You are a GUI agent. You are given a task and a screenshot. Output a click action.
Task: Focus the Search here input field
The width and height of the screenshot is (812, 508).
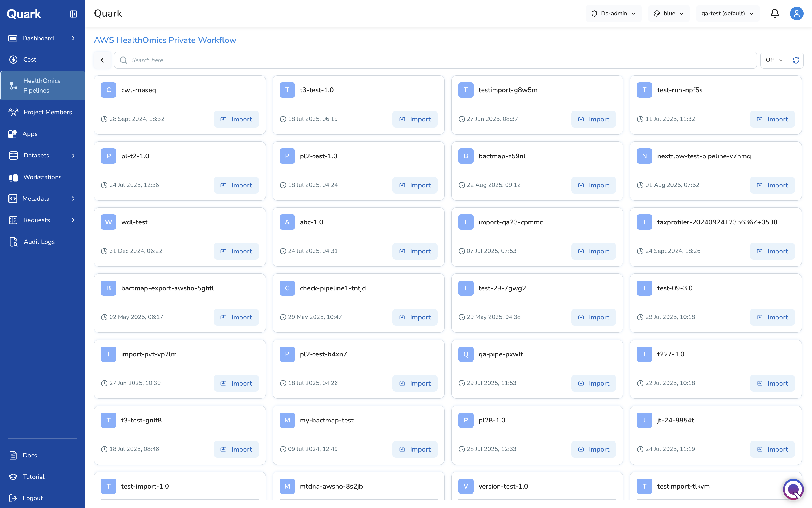point(435,60)
